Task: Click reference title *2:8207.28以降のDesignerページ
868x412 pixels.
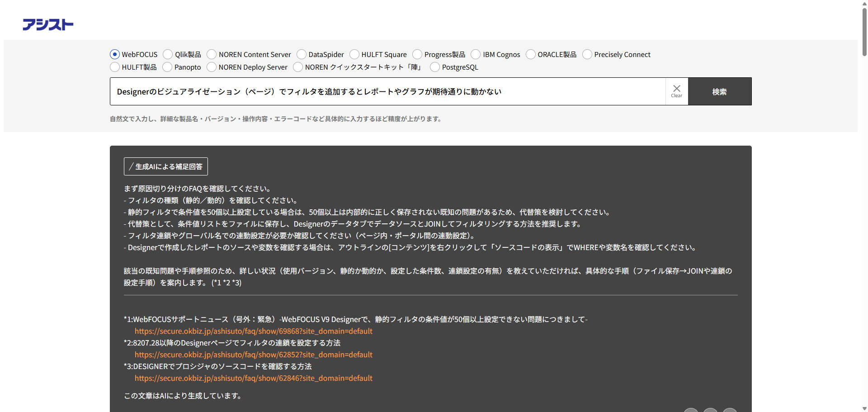Action: pyautogui.click(x=232, y=343)
